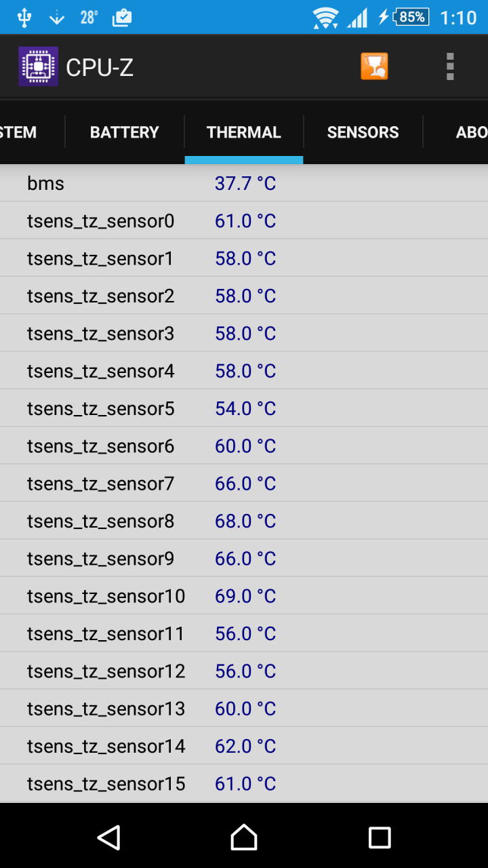Image resolution: width=488 pixels, height=868 pixels.
Task: Tap the tsens_tz_sensor10 69.0 °C entry
Action: pyautogui.click(x=244, y=595)
